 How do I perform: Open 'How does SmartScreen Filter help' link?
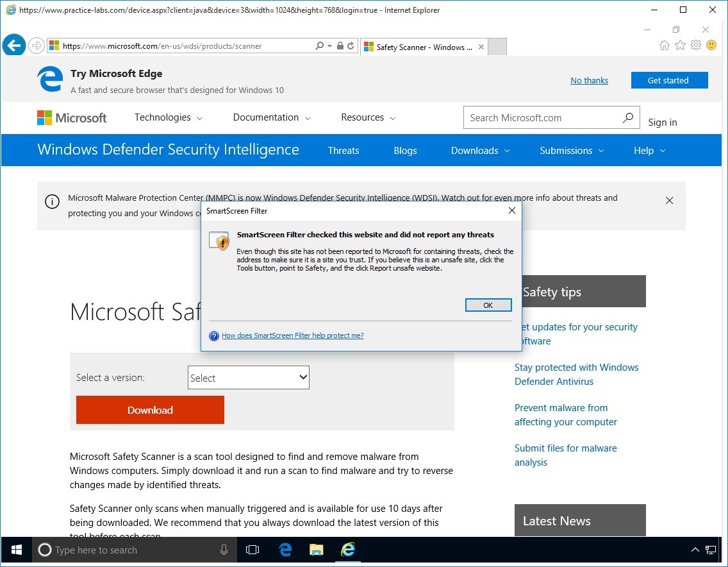(293, 335)
